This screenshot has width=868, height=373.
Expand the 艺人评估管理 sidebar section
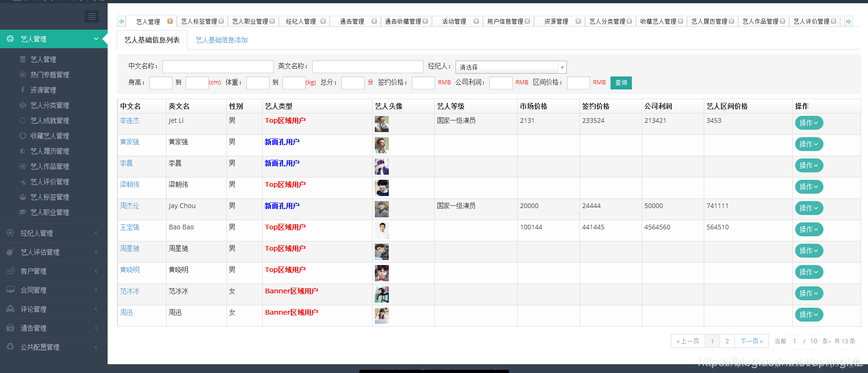click(96, 252)
